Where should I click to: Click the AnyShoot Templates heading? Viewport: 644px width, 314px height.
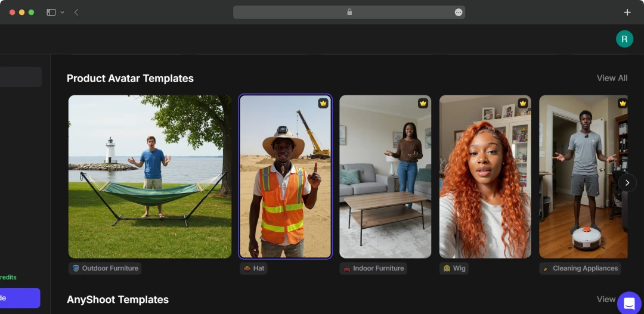click(x=118, y=300)
